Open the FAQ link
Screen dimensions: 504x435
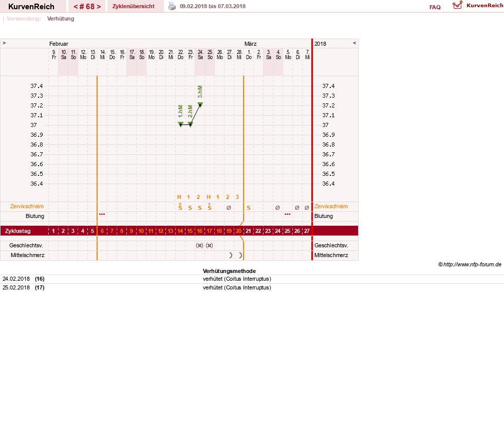click(x=435, y=7)
